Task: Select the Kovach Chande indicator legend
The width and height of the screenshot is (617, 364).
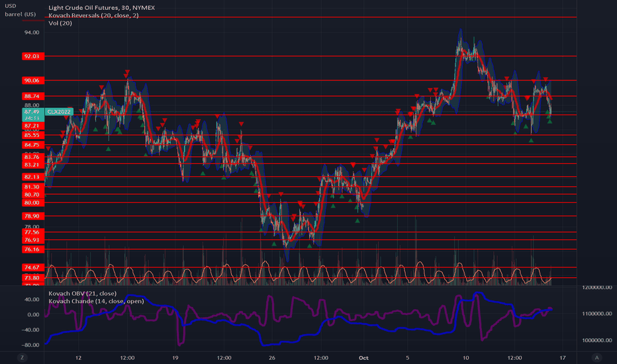Action: (96, 301)
